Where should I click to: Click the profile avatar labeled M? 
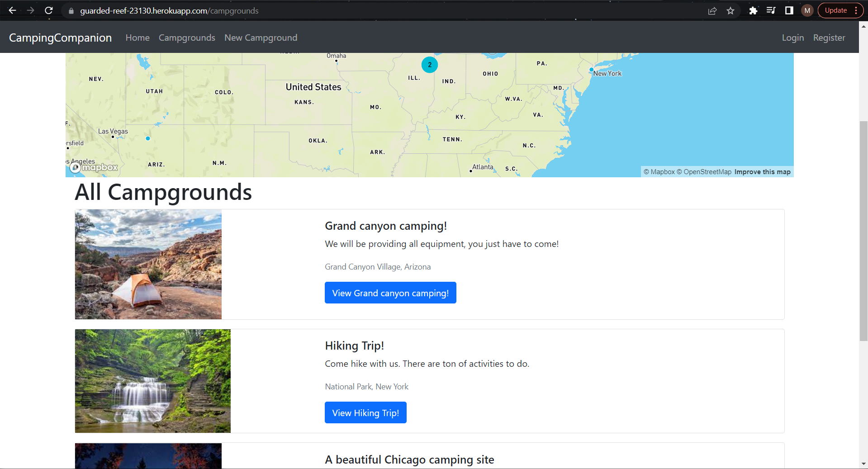[806, 10]
